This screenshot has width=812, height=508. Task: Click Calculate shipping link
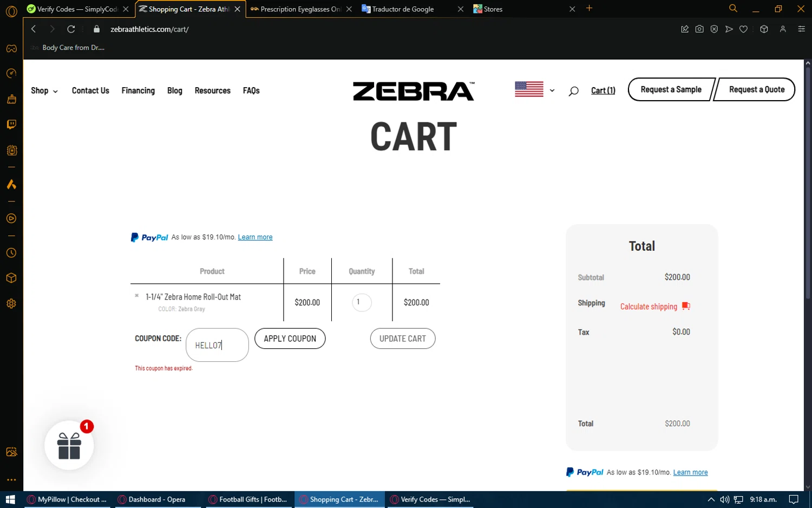(x=649, y=307)
